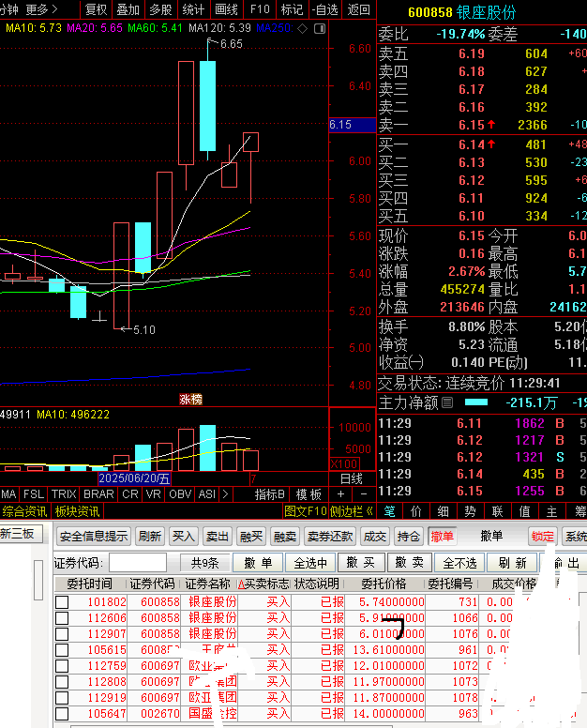Tick the checkbox for order 112808
The height and width of the screenshot is (728, 587).
coord(62,682)
